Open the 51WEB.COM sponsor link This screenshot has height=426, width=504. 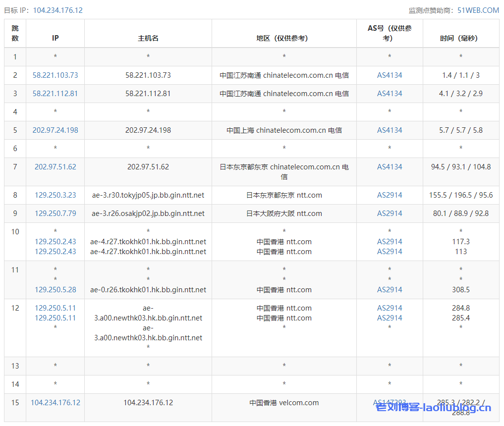(478, 10)
